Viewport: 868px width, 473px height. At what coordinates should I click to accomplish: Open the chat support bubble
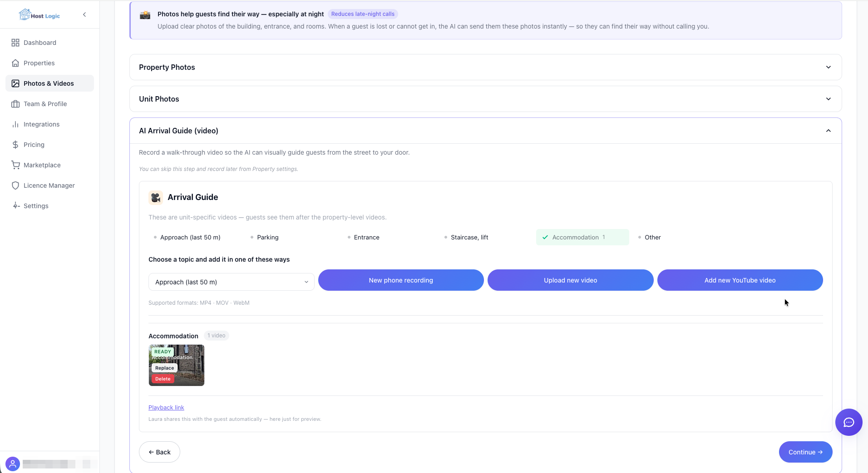coord(848,422)
